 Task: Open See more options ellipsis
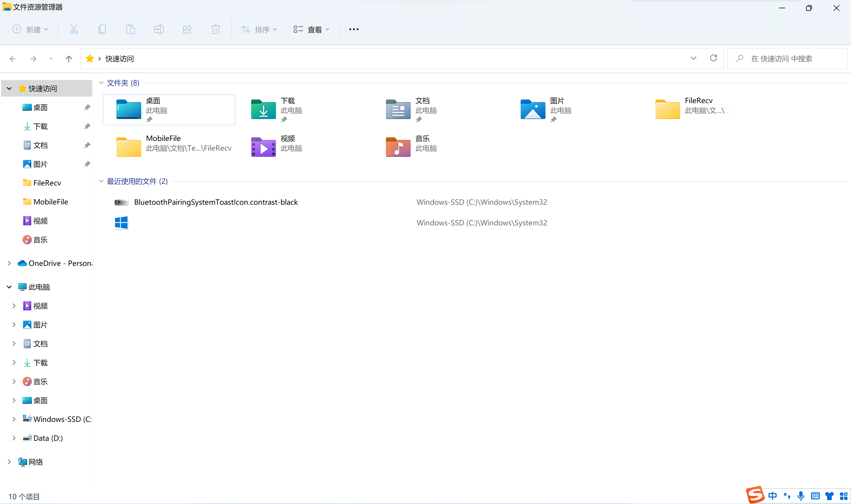(353, 29)
